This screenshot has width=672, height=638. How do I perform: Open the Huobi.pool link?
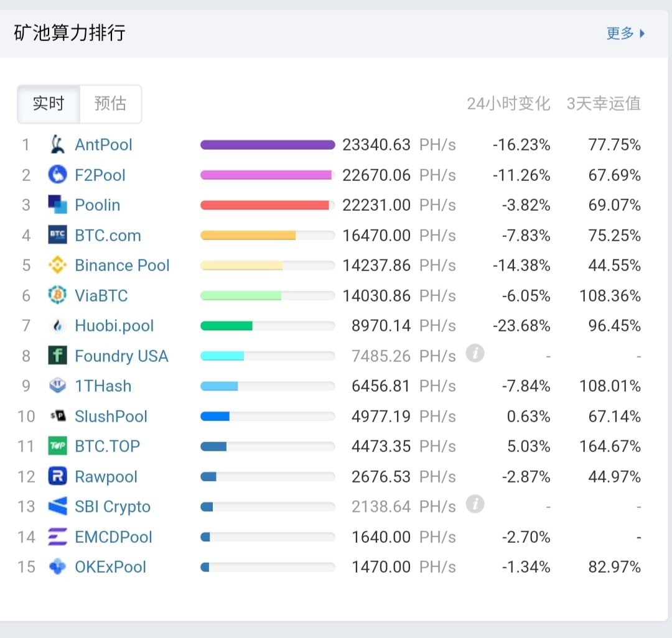click(114, 326)
